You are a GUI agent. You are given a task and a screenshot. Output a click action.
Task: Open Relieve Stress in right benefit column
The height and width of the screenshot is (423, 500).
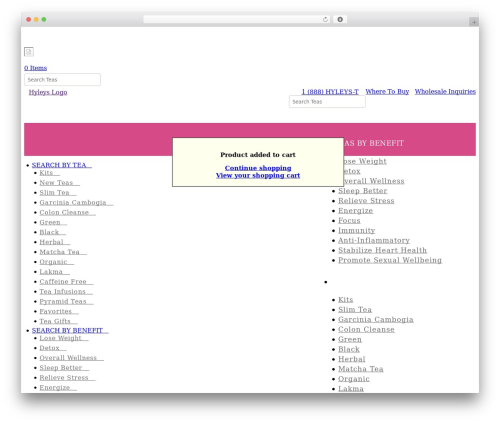point(366,201)
